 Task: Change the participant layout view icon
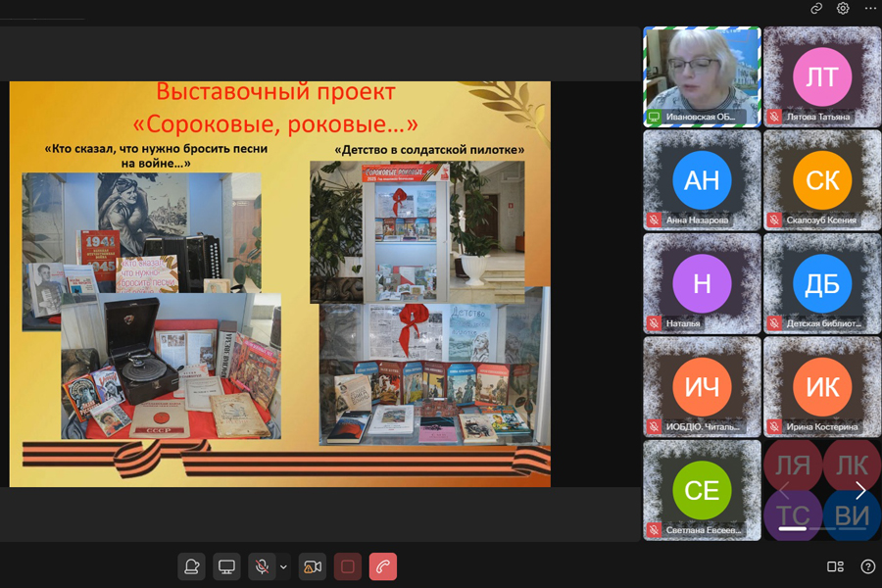[x=835, y=566]
